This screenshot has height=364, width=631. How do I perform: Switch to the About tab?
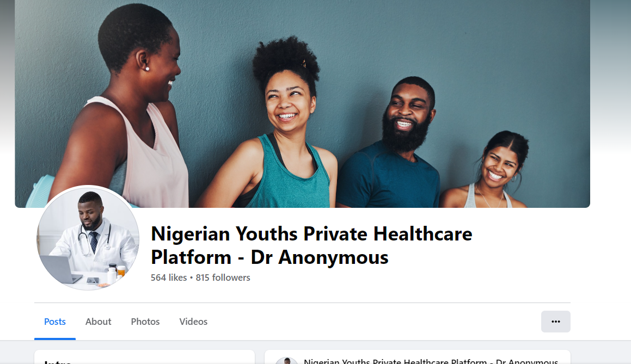point(98,322)
